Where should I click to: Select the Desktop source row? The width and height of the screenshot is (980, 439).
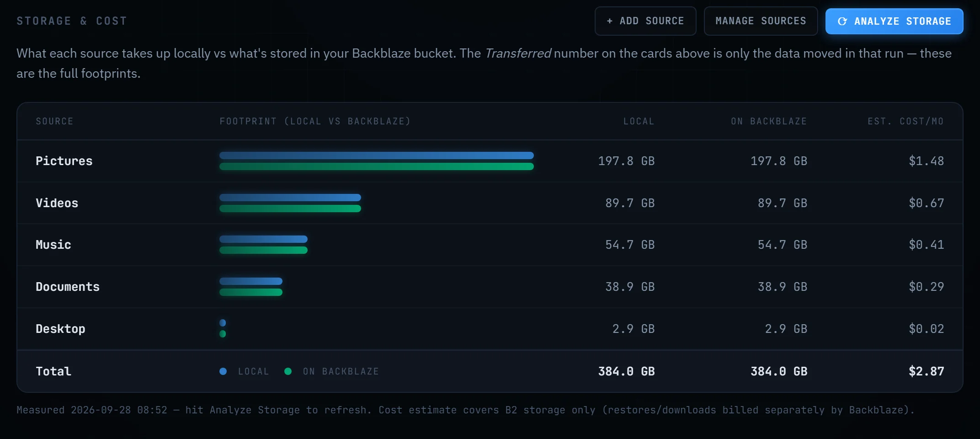click(x=490, y=329)
